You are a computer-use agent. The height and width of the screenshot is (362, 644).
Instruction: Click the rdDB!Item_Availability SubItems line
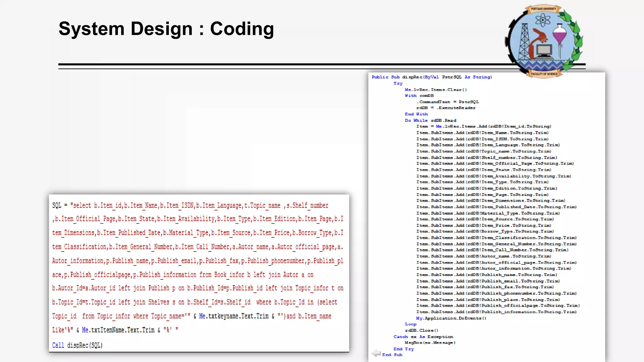(494, 176)
